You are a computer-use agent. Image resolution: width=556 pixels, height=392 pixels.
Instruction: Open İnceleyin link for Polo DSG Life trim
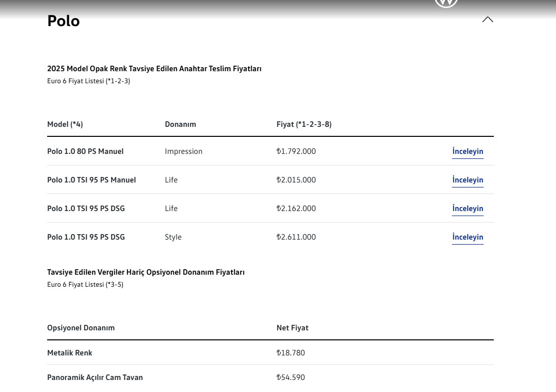point(468,209)
